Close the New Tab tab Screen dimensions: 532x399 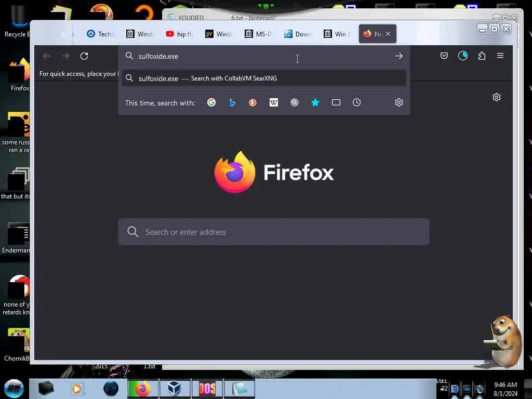[x=388, y=34]
